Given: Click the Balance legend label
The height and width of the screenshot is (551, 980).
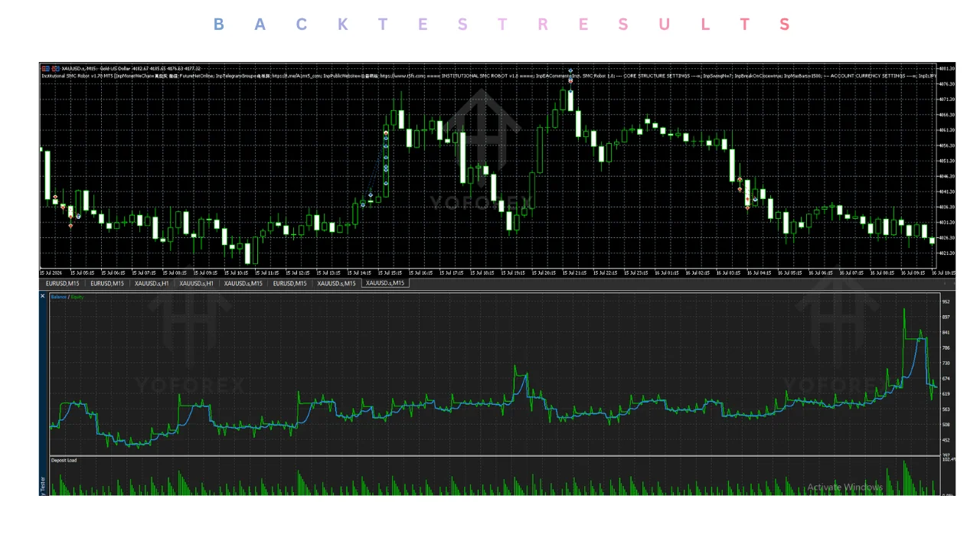Looking at the screenshot, I should click(x=58, y=296).
